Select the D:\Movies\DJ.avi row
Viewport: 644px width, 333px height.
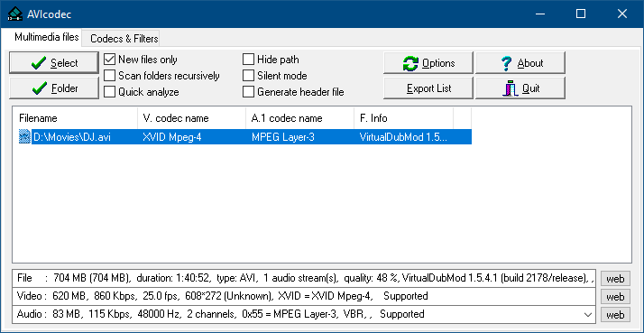pos(245,137)
